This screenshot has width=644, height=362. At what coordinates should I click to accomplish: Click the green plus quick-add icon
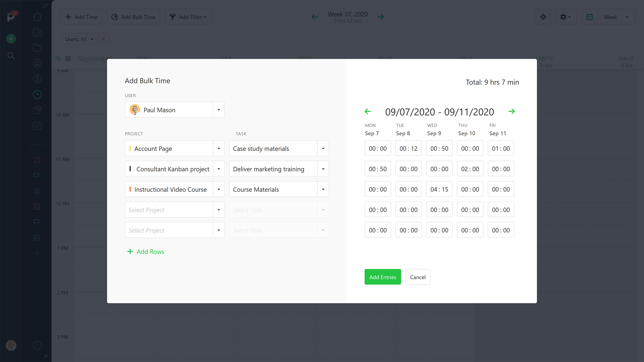coord(11,38)
